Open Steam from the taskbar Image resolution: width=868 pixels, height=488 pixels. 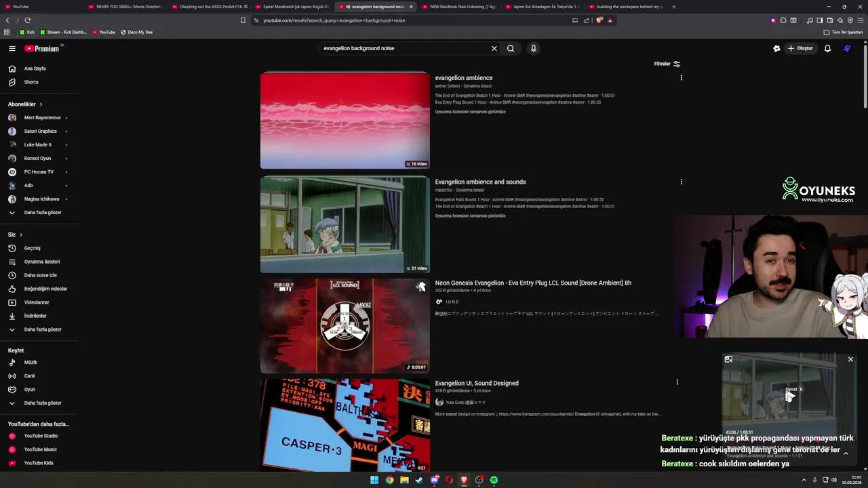coord(419,480)
